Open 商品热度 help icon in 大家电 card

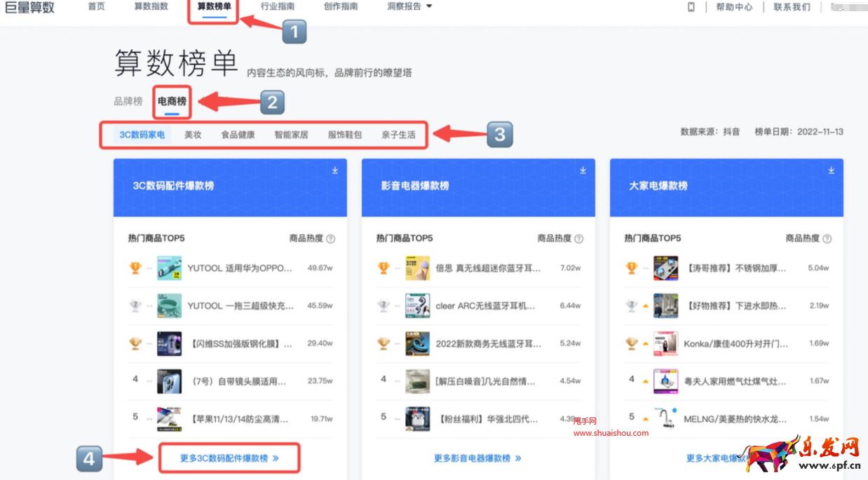[827, 239]
